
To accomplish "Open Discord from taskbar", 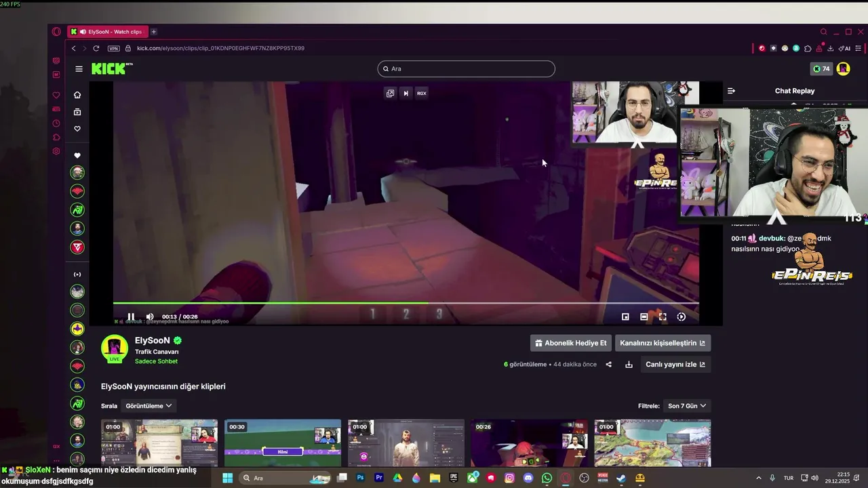I will click(528, 478).
